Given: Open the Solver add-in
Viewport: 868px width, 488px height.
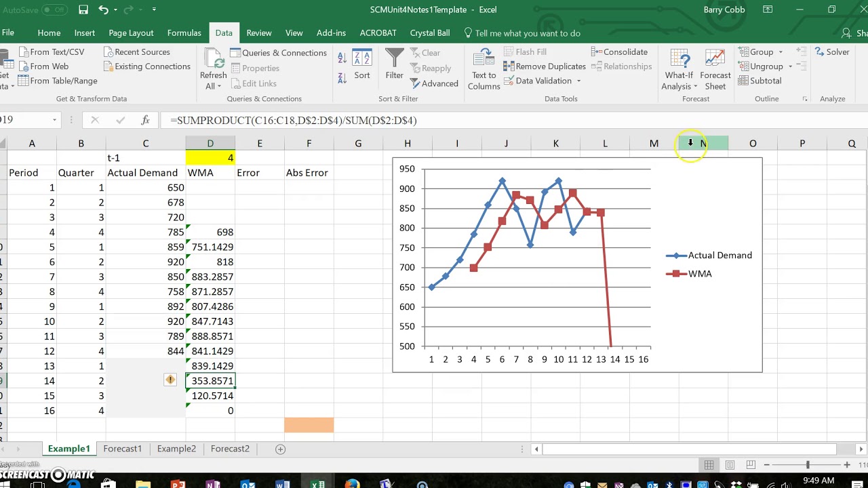Looking at the screenshot, I should click(832, 52).
